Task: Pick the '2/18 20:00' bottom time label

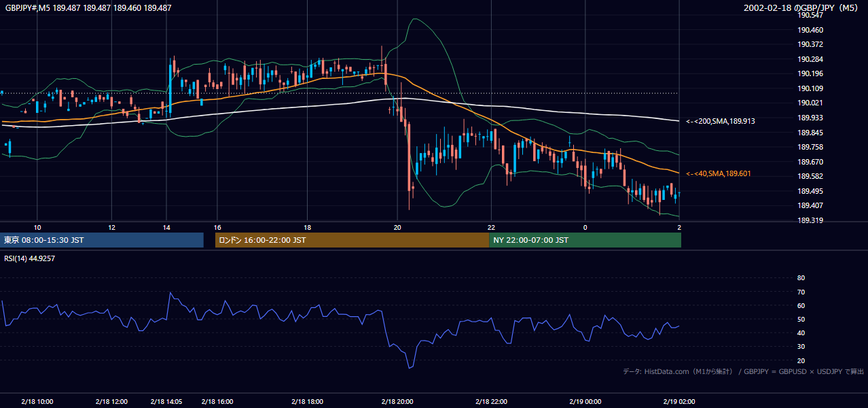Action: pyautogui.click(x=398, y=401)
